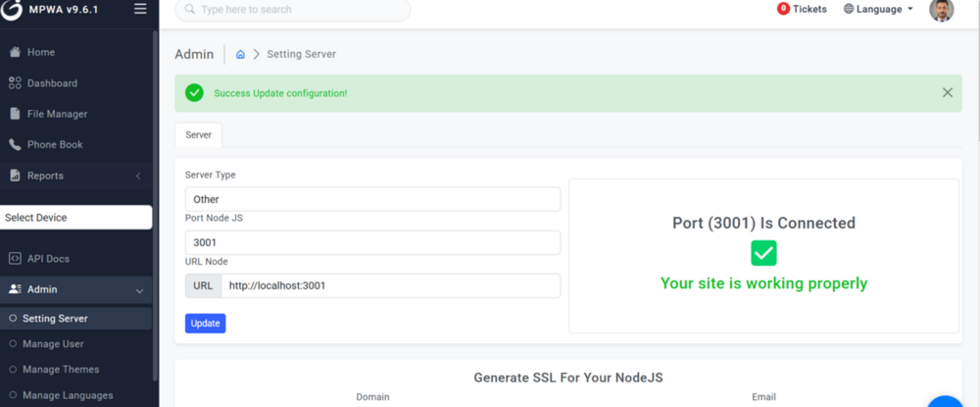Click Your site is working properly text
The image size is (980, 407).
tap(763, 283)
